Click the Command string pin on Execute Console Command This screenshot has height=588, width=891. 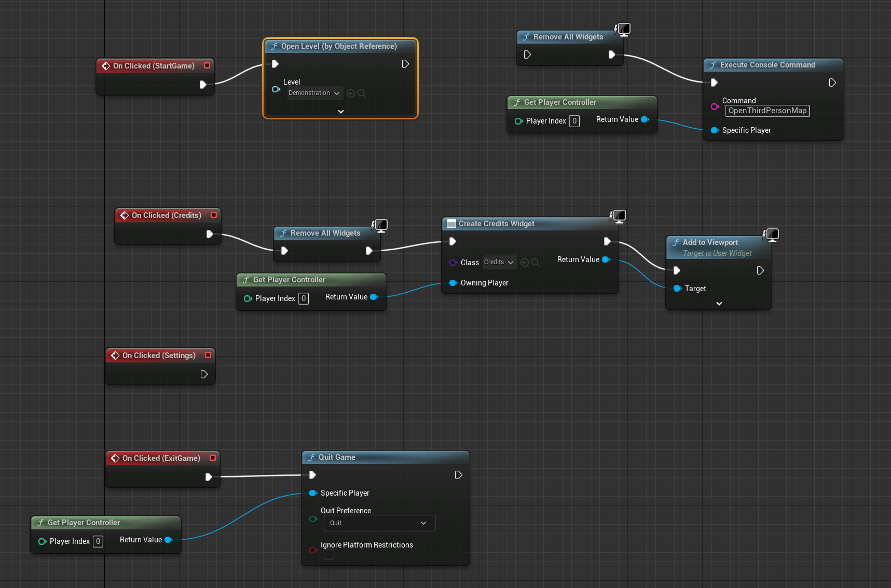[x=715, y=106]
